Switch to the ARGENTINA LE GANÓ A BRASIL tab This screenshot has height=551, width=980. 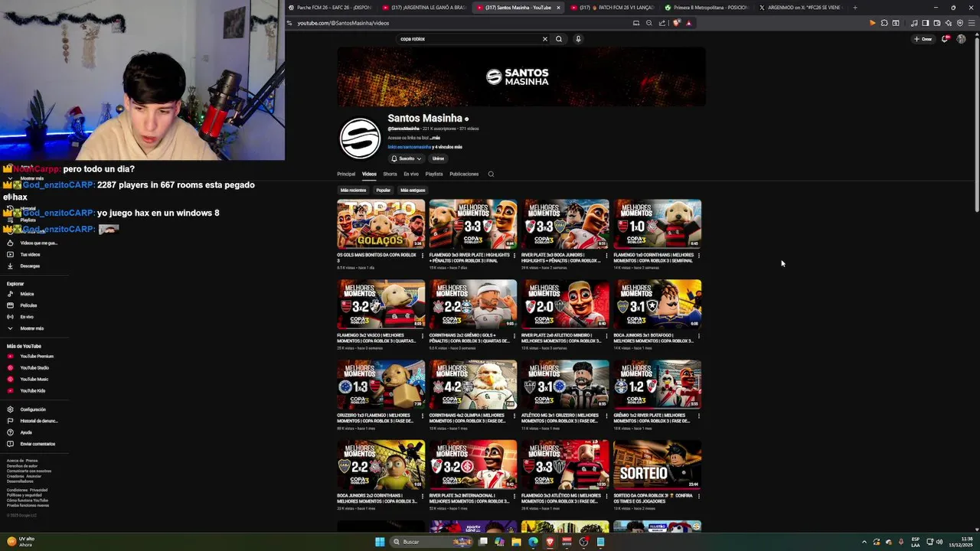click(425, 8)
